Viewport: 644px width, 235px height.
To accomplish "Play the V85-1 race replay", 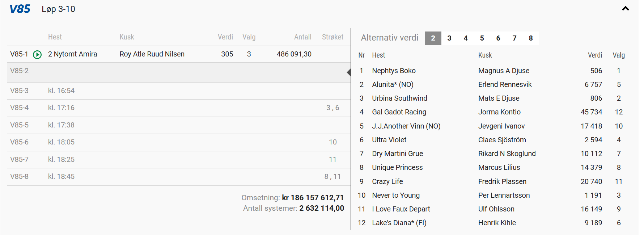I will click(x=37, y=54).
